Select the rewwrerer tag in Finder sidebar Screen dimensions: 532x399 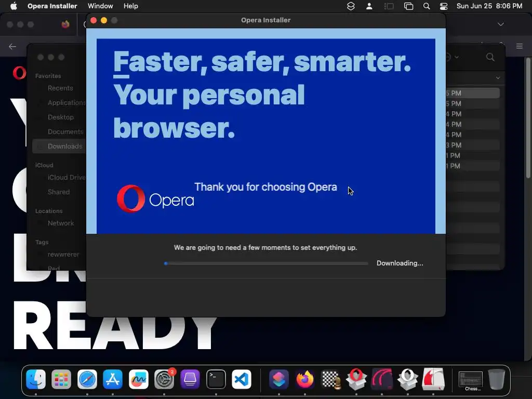click(63, 255)
